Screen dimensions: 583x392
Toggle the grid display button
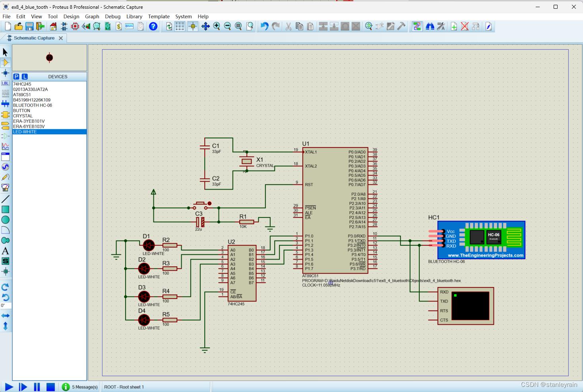click(180, 27)
